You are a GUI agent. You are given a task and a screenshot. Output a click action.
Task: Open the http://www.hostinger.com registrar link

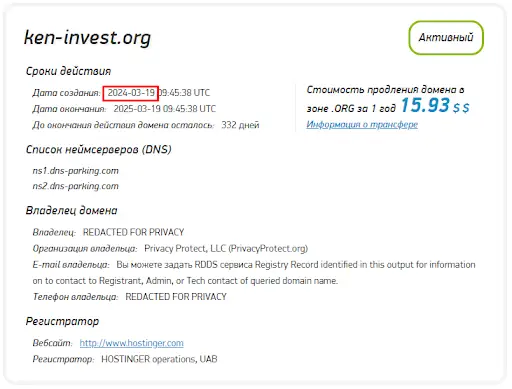coord(131,343)
